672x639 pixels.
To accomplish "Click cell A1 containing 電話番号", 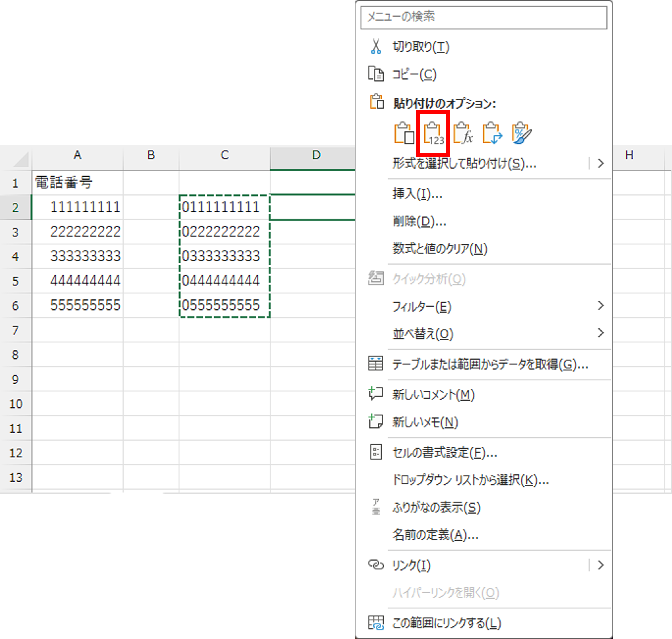I will coord(77,183).
